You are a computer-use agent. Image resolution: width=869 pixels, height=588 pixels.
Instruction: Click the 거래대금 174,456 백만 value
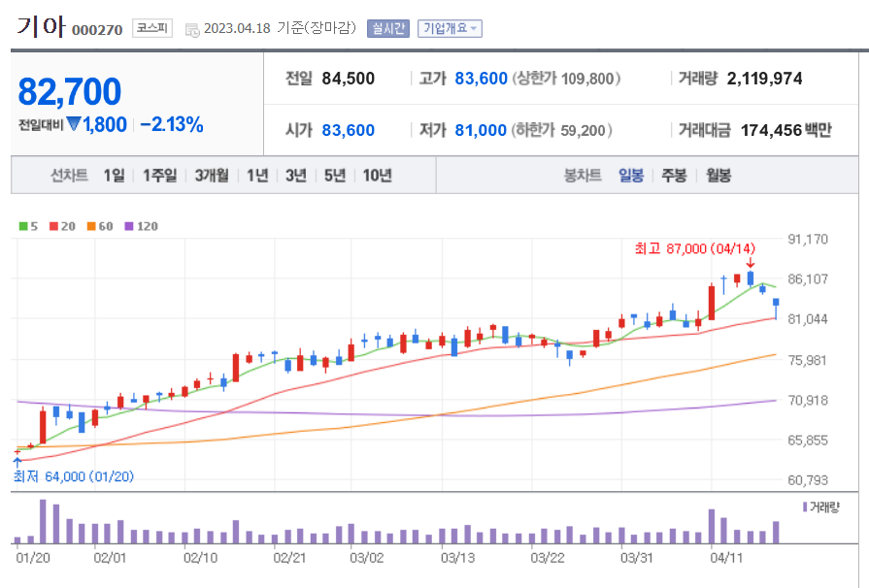pos(785,130)
